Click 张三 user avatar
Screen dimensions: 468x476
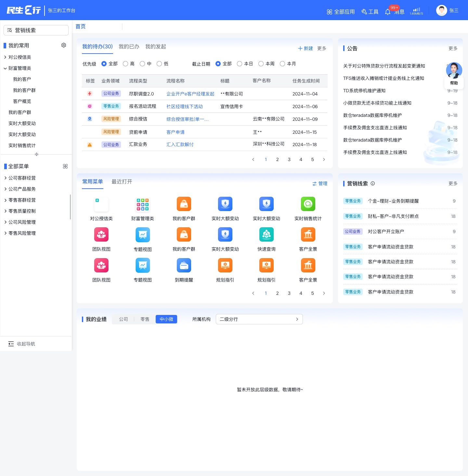pos(442,10)
